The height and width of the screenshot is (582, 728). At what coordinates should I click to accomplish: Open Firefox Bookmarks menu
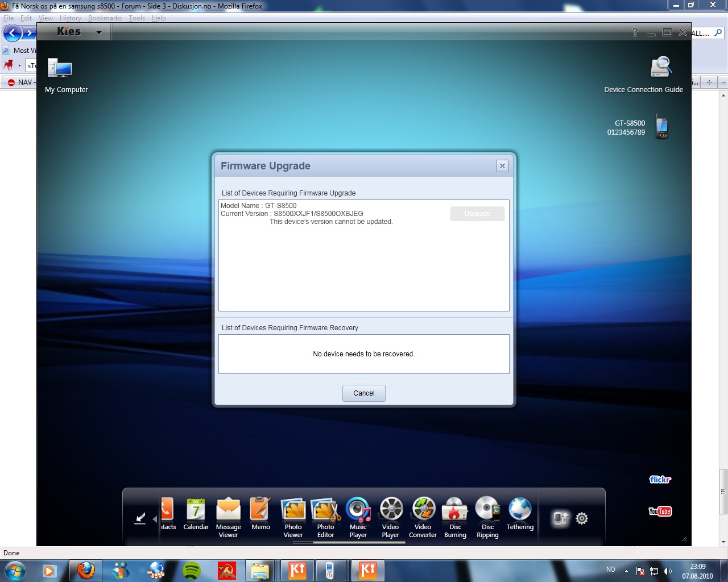point(105,18)
